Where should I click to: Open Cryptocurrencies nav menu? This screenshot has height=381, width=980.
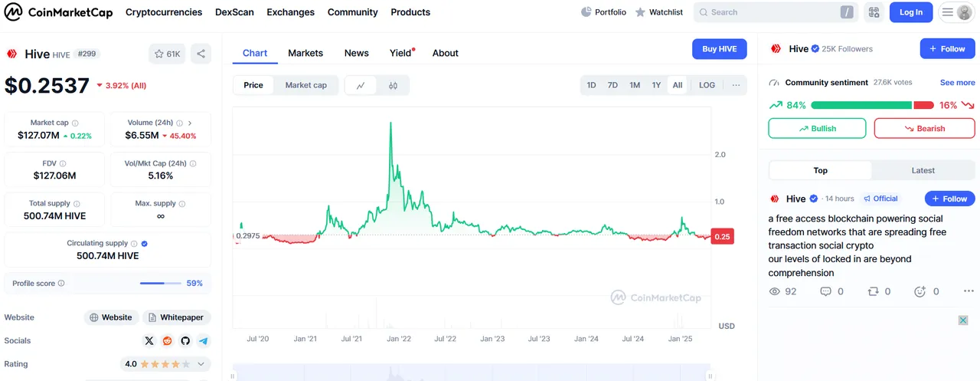164,12
